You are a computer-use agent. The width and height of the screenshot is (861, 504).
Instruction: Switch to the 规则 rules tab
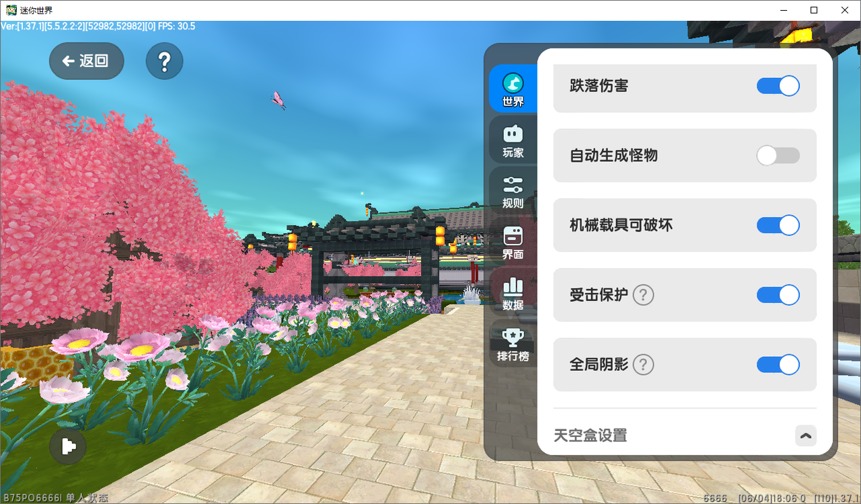[513, 191]
